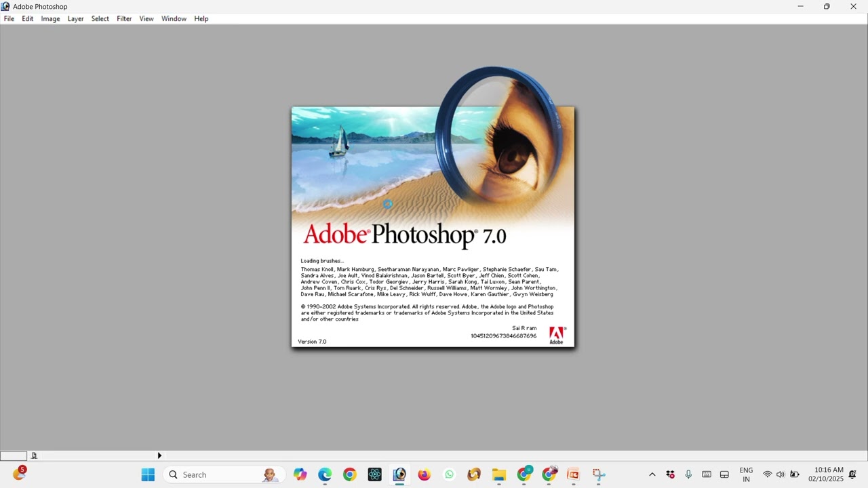Click the taskbar Search box
The height and width of the screenshot is (488, 868).
point(222,474)
